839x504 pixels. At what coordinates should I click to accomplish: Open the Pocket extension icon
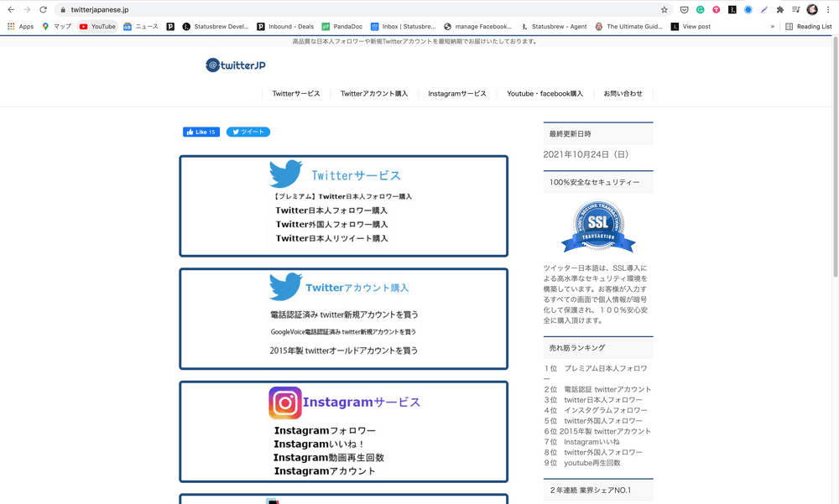tap(685, 10)
